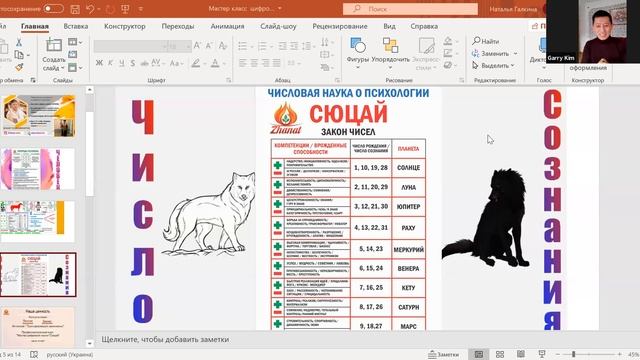Click the shape fill bucket icon

448,41
